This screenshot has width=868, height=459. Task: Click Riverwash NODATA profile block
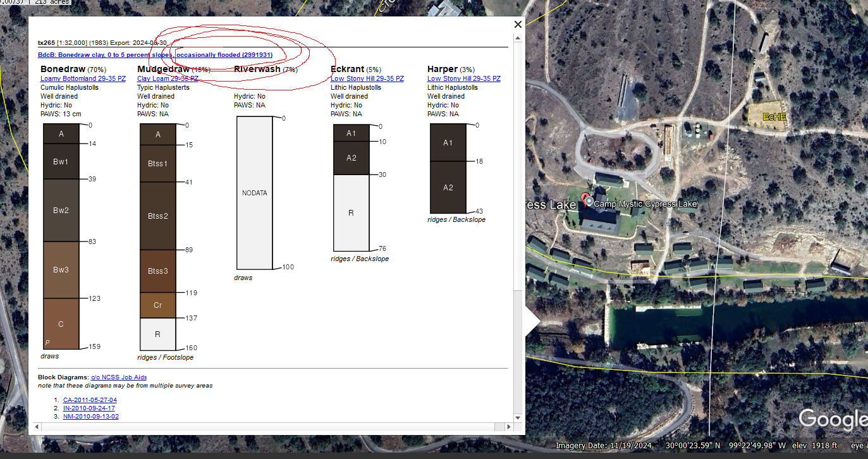click(255, 193)
